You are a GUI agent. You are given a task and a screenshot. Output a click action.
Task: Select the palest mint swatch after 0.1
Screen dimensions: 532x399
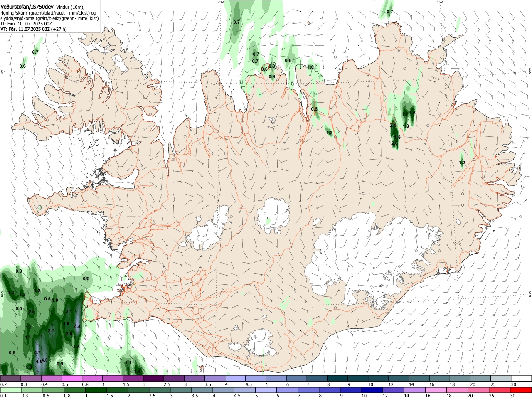10,390
